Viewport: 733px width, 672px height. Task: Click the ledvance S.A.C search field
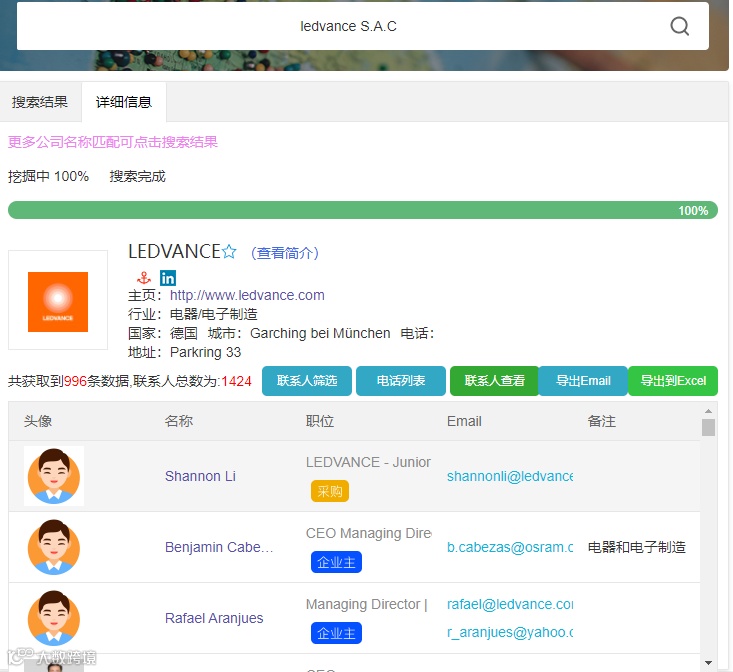tap(363, 26)
